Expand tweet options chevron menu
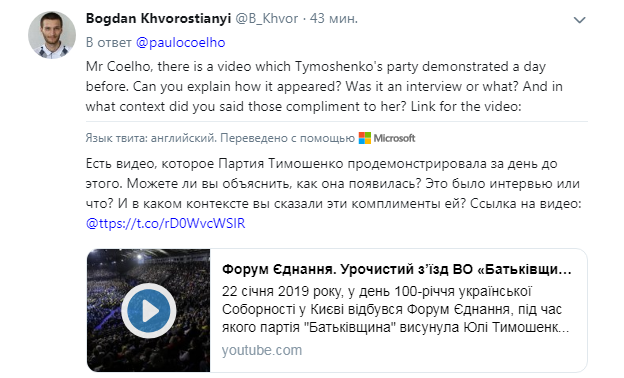 coord(579,19)
